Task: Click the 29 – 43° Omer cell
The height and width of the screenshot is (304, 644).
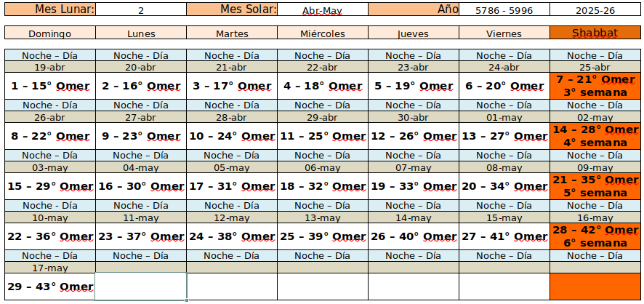Action: click(x=49, y=287)
